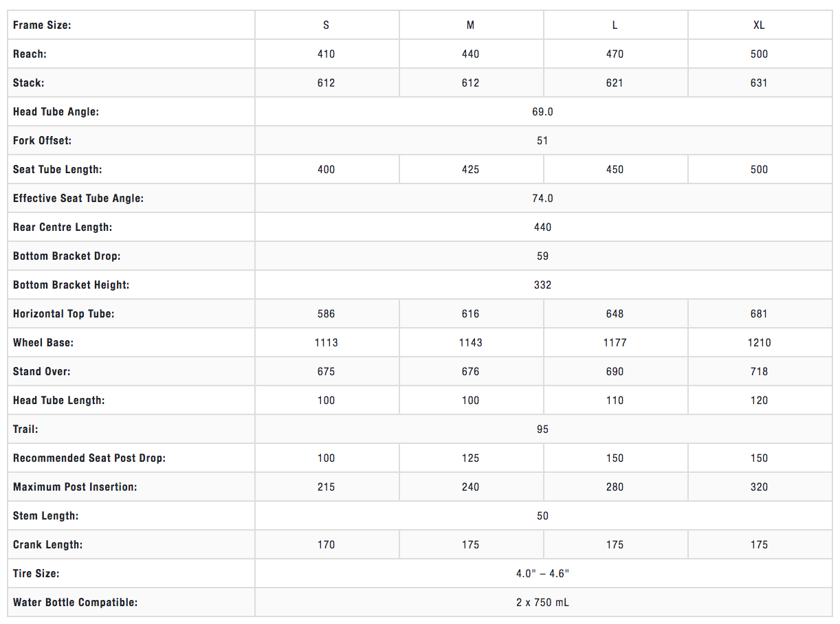Image resolution: width=840 pixels, height=624 pixels.
Task: Select the Trail value 95
Action: pos(542,430)
